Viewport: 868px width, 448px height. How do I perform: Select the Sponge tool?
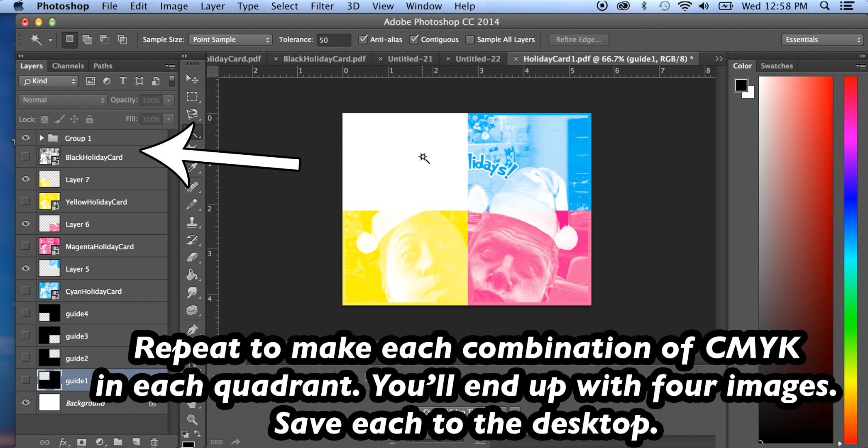coord(192,310)
